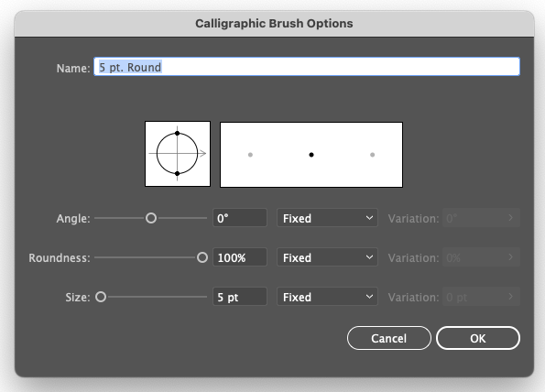This screenshot has width=545, height=392.
Task: Click the top roundness handle dot
Action: 178,133
